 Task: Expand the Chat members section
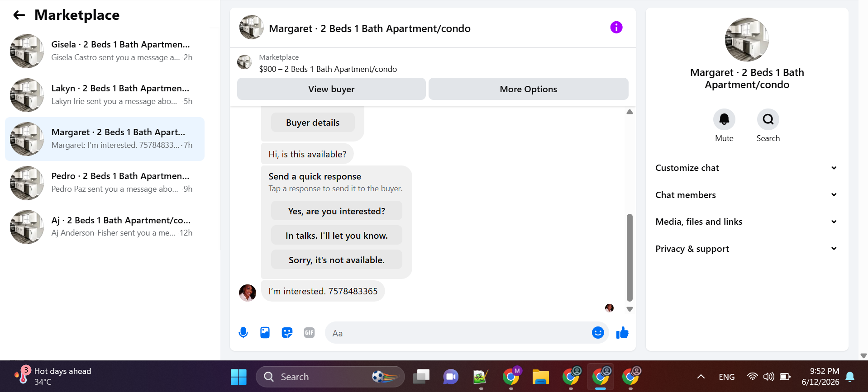click(x=746, y=195)
